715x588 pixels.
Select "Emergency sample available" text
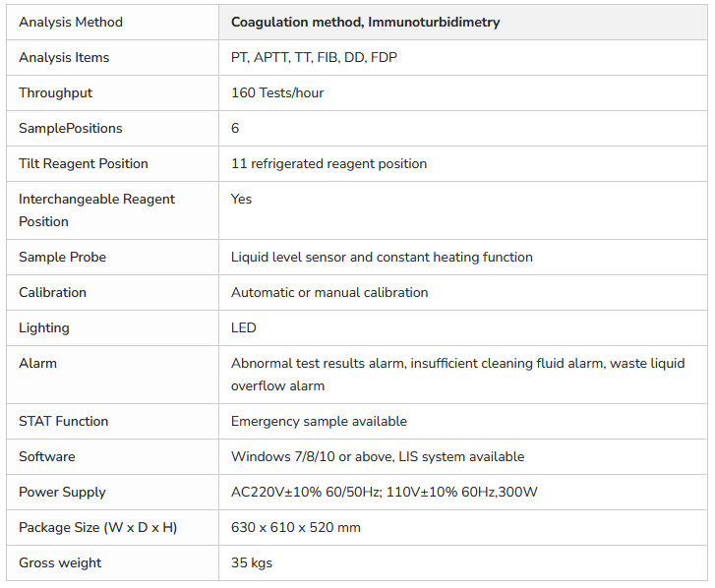319,421
